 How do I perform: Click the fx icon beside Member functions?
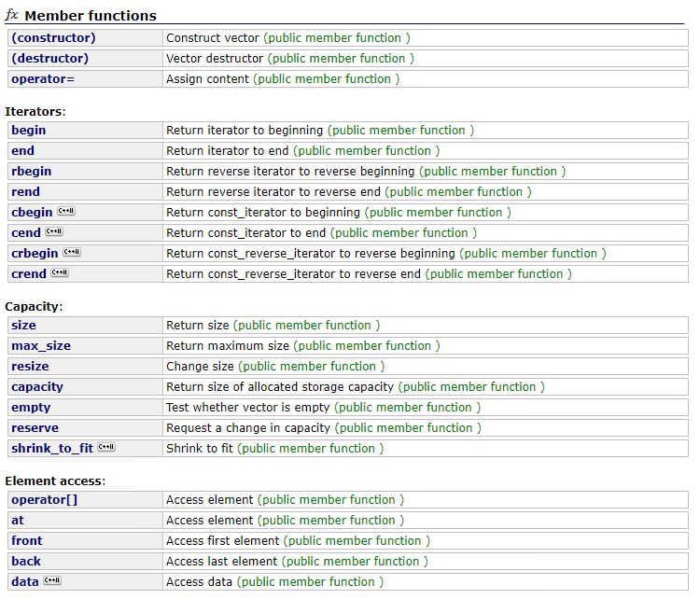[x=12, y=16]
